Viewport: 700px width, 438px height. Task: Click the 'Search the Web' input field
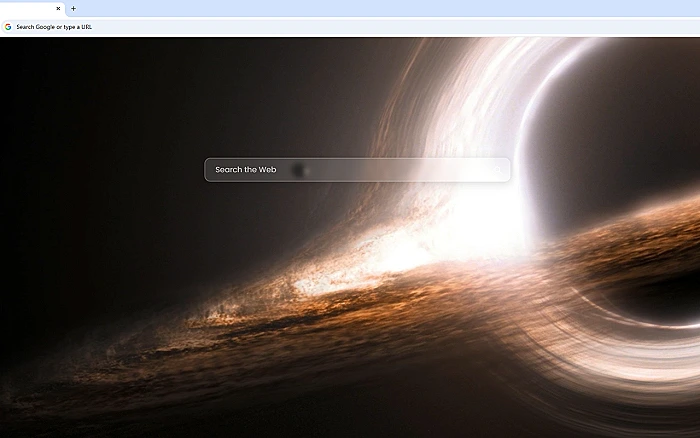pyautogui.click(x=357, y=170)
